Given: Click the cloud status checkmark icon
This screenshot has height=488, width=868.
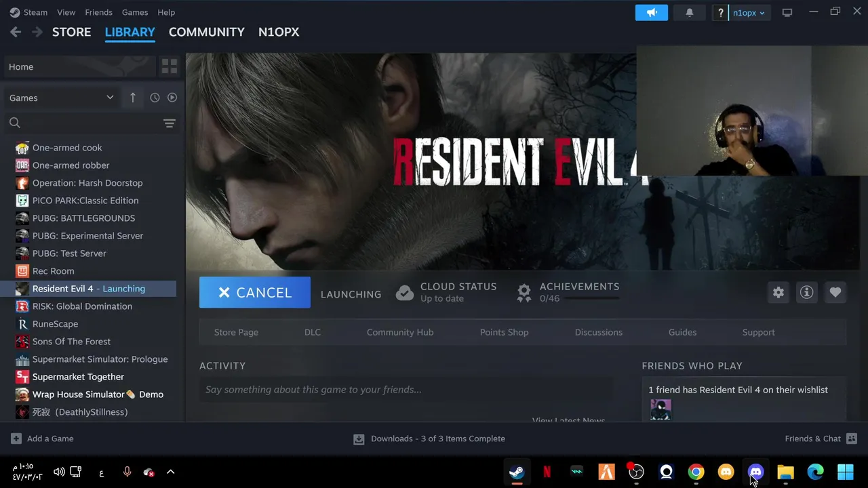Looking at the screenshot, I should [x=405, y=292].
